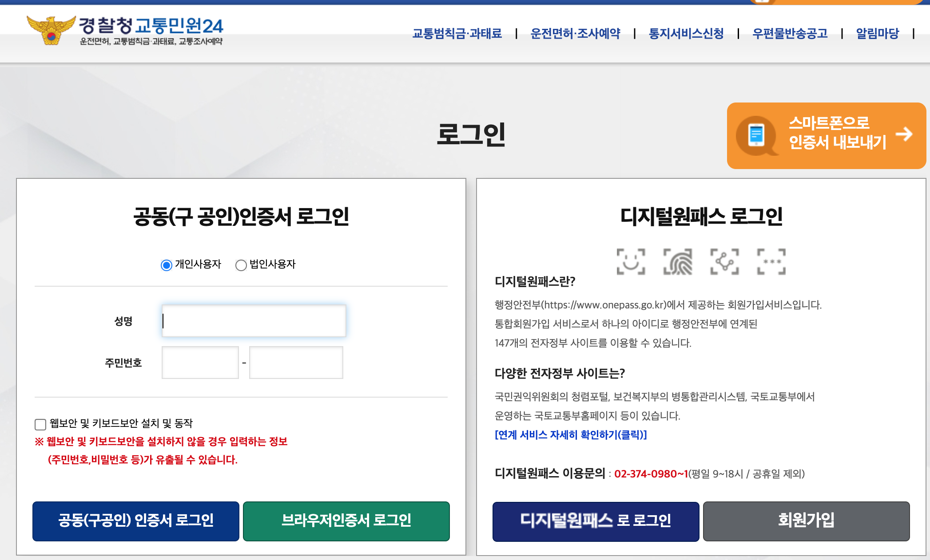Click the 회원가입 button
930x560 pixels.
click(807, 521)
